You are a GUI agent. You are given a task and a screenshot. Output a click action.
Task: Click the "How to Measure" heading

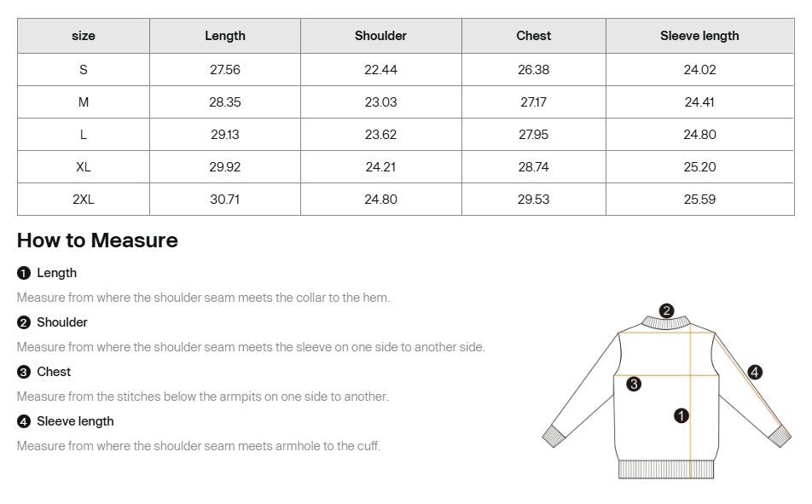97,240
